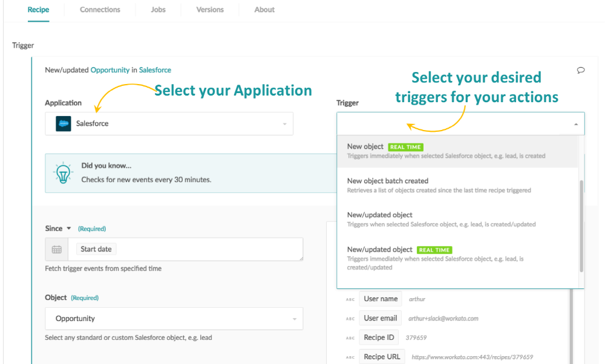The image size is (605, 364).
Task: Click the Opportunity link in trigger title
Action: click(110, 70)
